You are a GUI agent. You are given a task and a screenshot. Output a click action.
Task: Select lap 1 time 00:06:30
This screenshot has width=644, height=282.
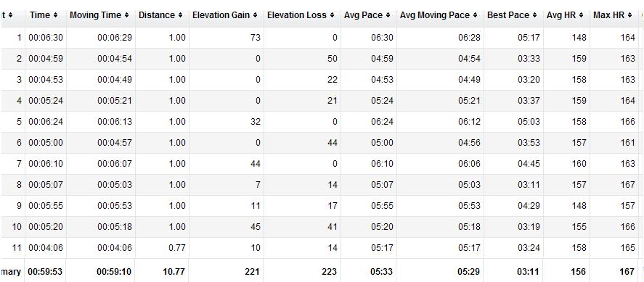(x=46, y=38)
